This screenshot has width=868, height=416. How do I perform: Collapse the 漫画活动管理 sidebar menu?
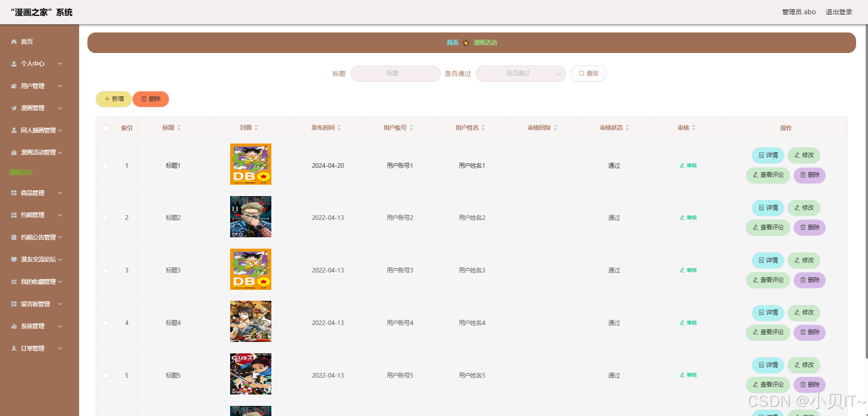39,153
